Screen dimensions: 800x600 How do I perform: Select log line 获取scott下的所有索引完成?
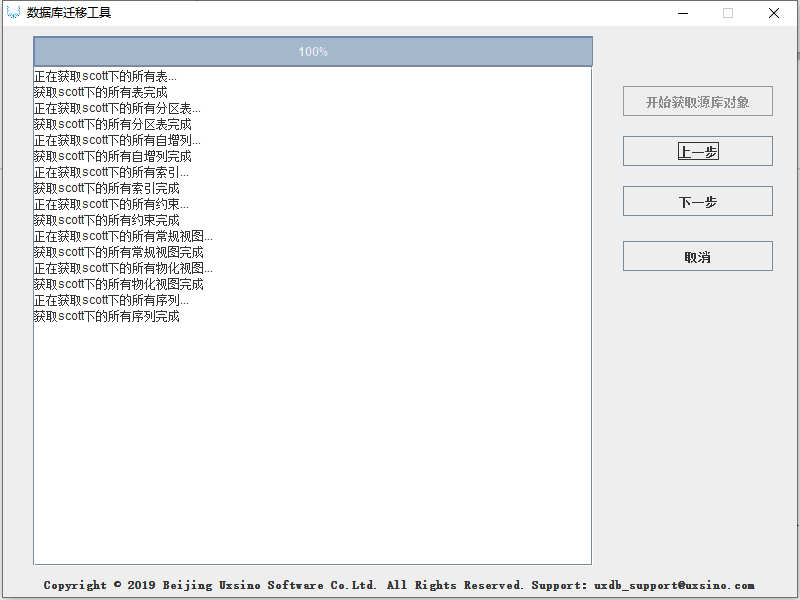107,188
